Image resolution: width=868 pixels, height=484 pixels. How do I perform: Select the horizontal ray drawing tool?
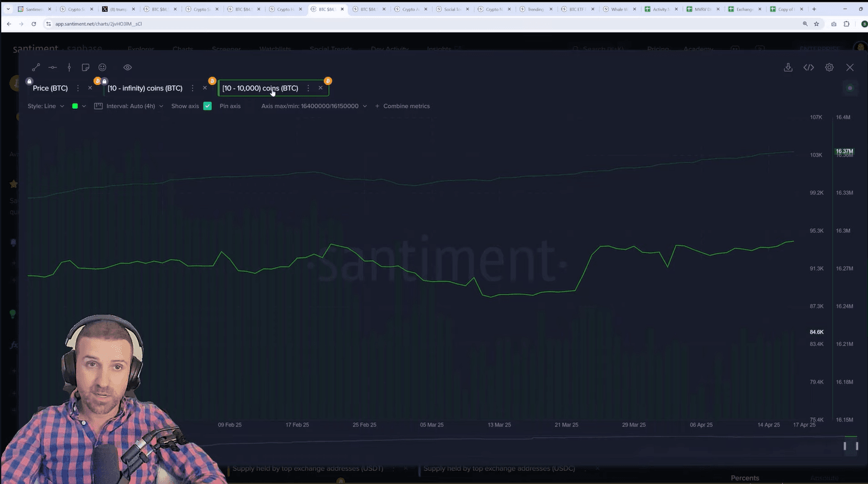52,67
